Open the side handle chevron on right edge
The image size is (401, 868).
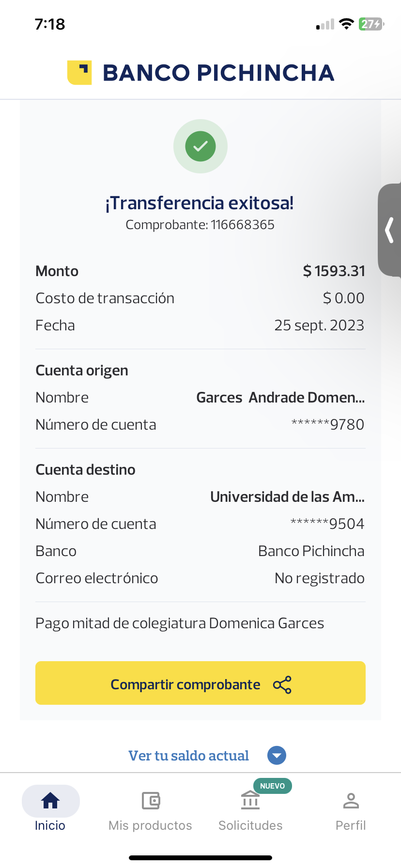(x=389, y=230)
